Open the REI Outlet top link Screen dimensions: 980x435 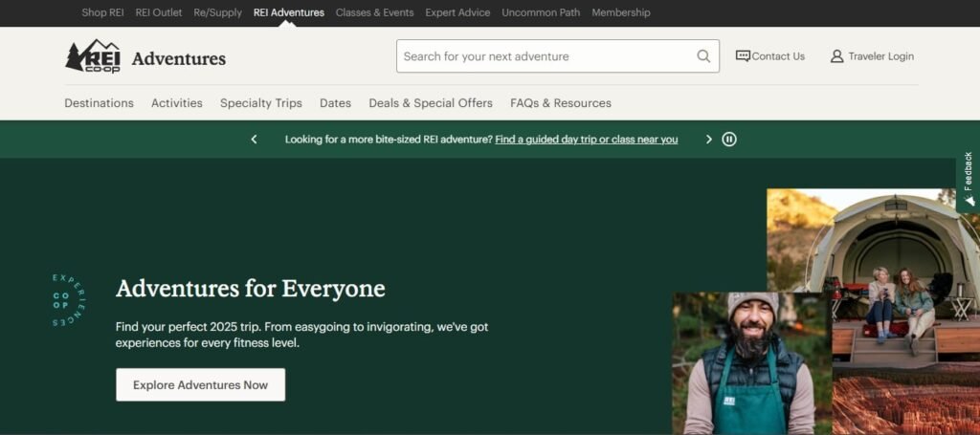click(159, 12)
